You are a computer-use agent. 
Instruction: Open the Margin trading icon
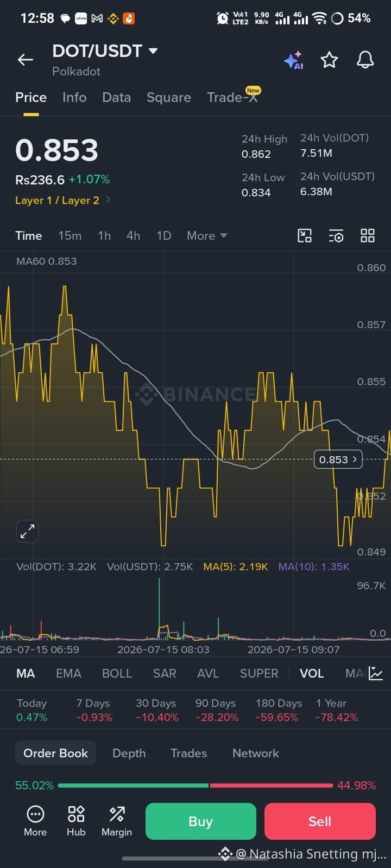point(117,814)
